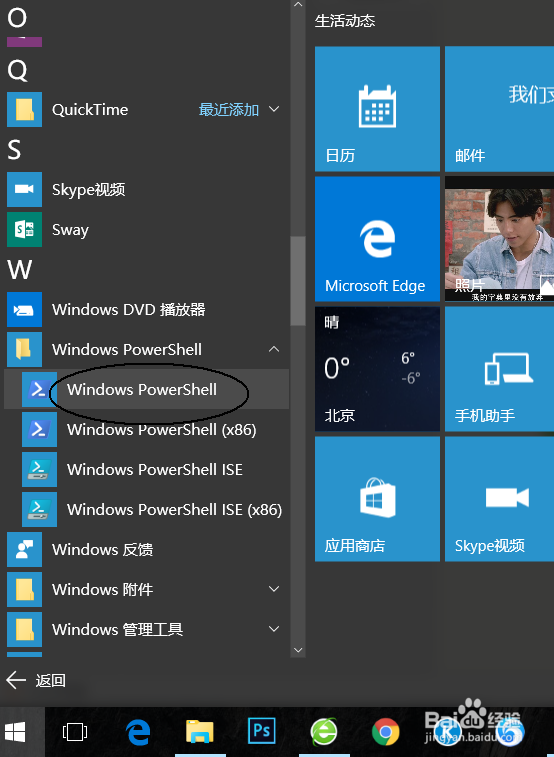
Task: Open the Sway app icon
Action: (x=25, y=229)
